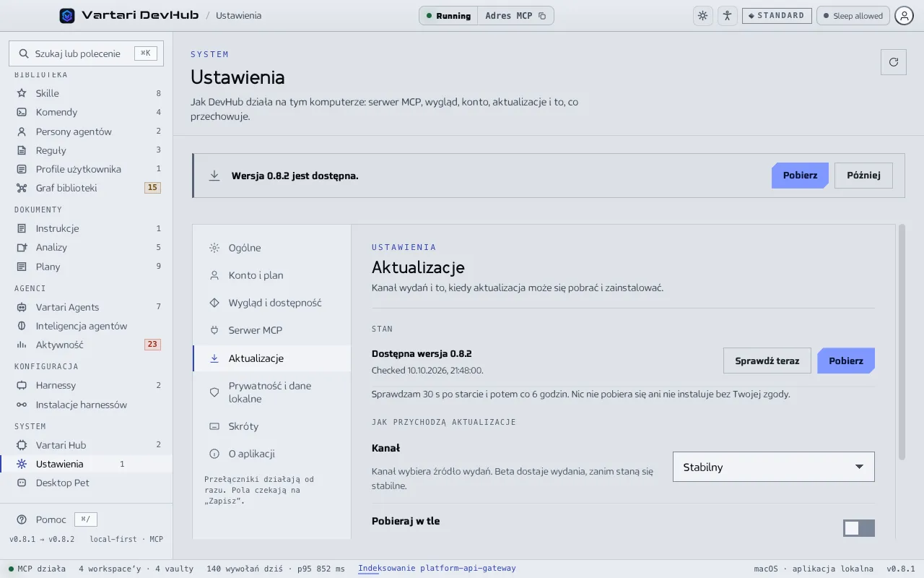This screenshot has height=578, width=924.
Task: Open Reguły in the sidebar
Action: pos(87,150)
